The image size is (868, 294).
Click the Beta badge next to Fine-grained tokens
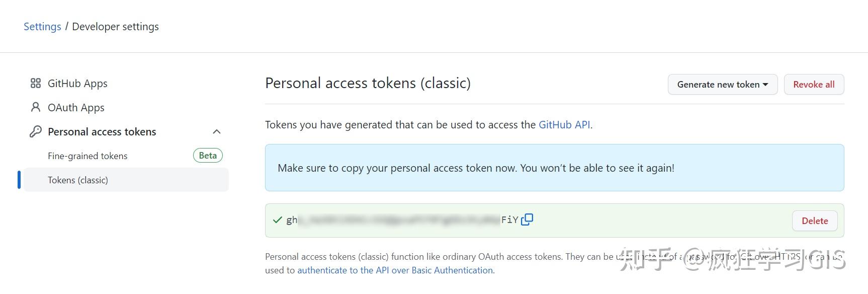pyautogui.click(x=207, y=155)
